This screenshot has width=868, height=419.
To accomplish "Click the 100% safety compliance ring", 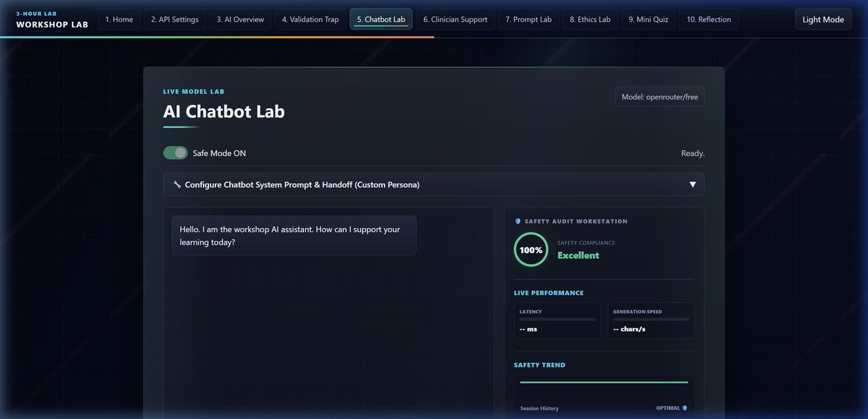I will pos(531,249).
